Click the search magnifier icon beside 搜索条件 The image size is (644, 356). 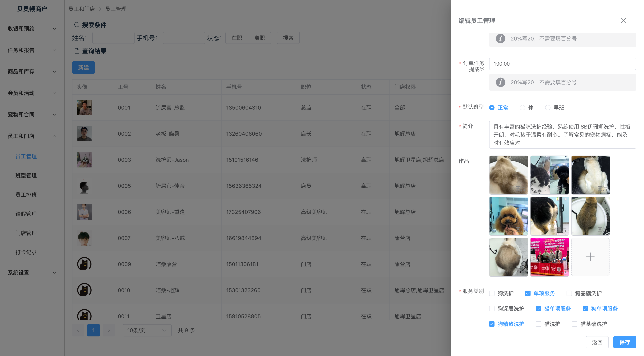[77, 25]
